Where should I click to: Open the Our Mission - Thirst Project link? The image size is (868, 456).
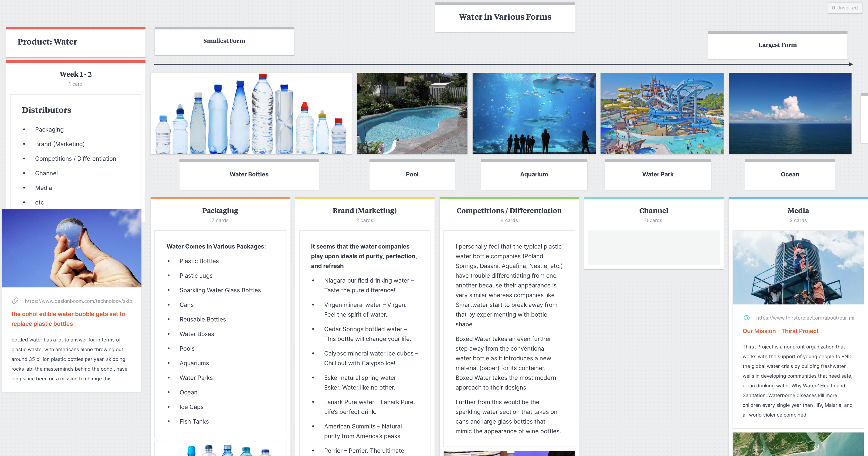780,331
